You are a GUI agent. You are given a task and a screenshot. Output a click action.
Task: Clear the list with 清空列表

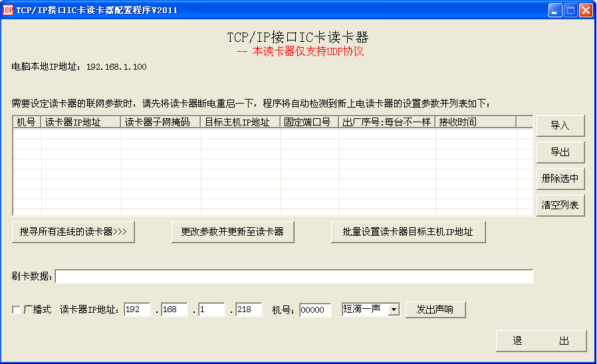pyautogui.click(x=560, y=205)
